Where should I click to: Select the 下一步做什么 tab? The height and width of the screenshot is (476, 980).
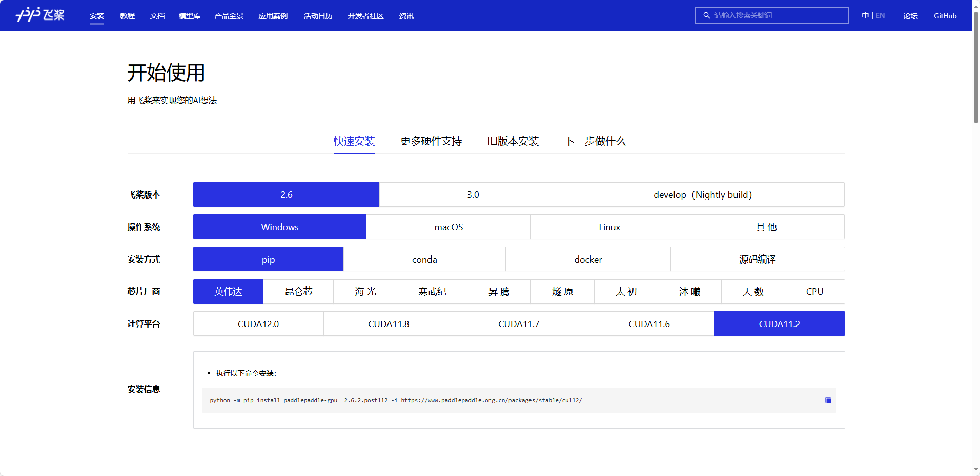(x=595, y=141)
